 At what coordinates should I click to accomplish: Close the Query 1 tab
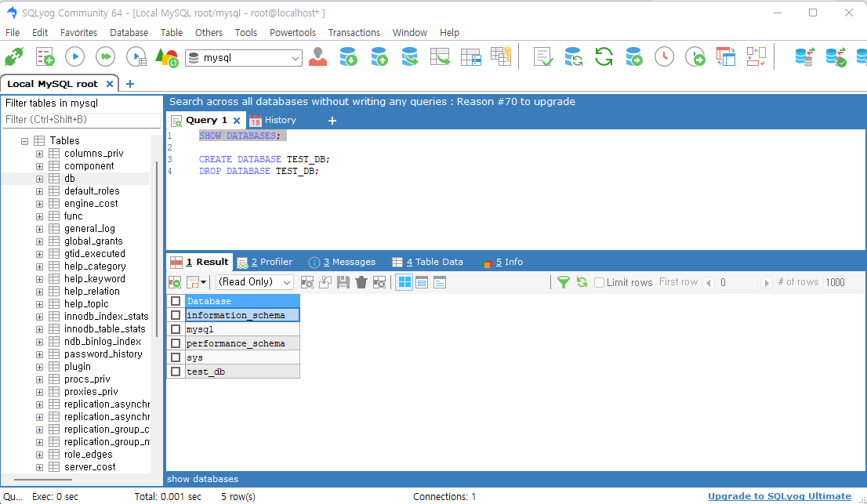tap(237, 121)
